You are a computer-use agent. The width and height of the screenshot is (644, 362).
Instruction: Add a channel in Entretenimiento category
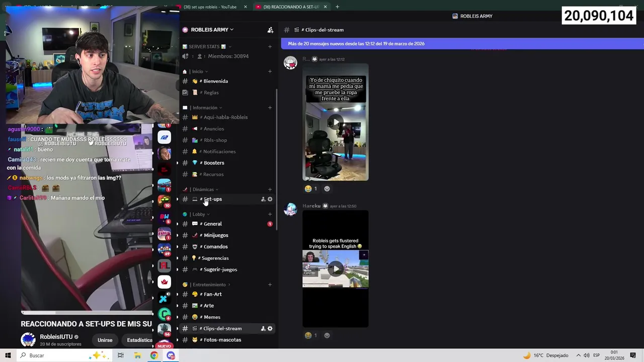point(270,285)
